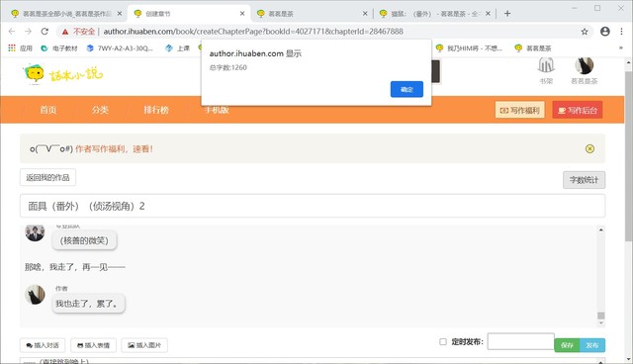633x364 pixels.
Task: Bookmark this page with star icon
Action: [x=585, y=32]
